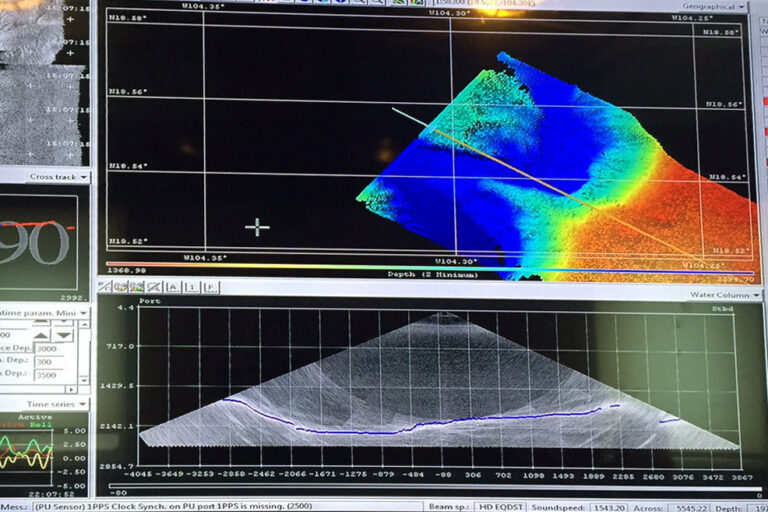Click the 717.0 depth axis label
This screenshot has width=768, height=512.
120,346
